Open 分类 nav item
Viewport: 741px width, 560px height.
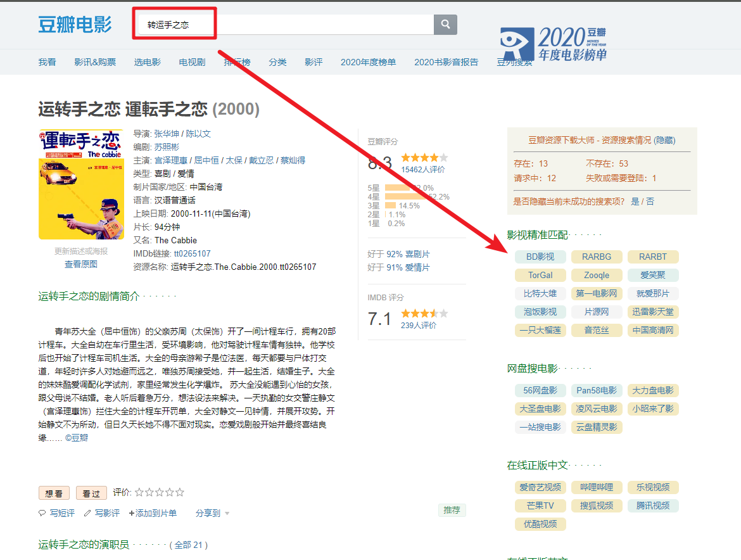pos(277,62)
